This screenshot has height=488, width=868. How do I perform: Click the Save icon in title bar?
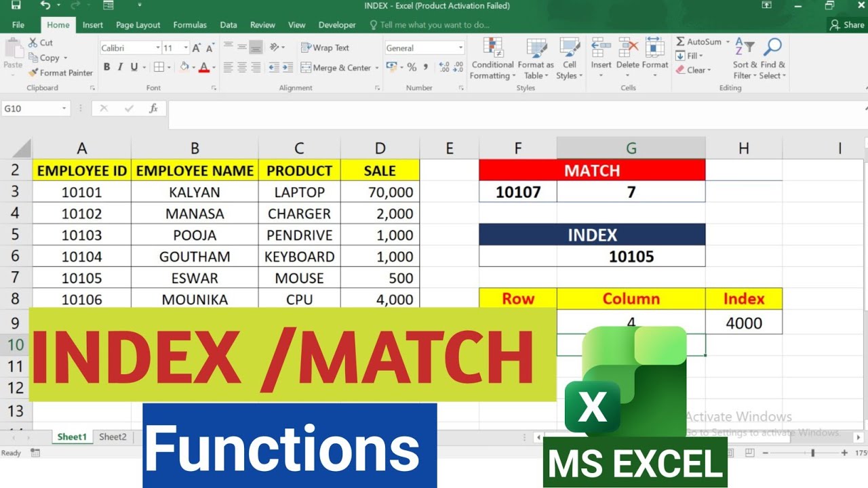[16, 5]
